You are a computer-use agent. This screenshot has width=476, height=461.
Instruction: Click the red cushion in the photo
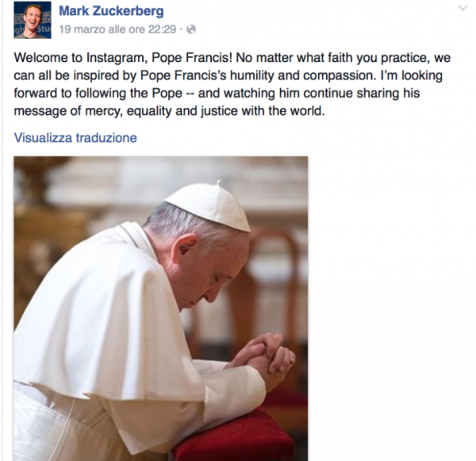pyautogui.click(x=236, y=437)
